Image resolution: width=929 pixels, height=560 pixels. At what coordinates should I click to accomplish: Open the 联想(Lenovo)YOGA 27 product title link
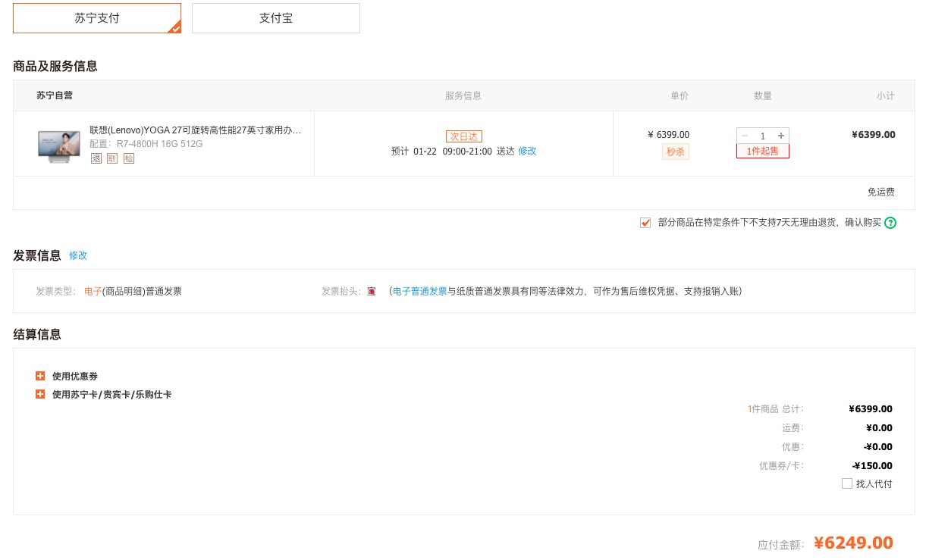tap(196, 130)
